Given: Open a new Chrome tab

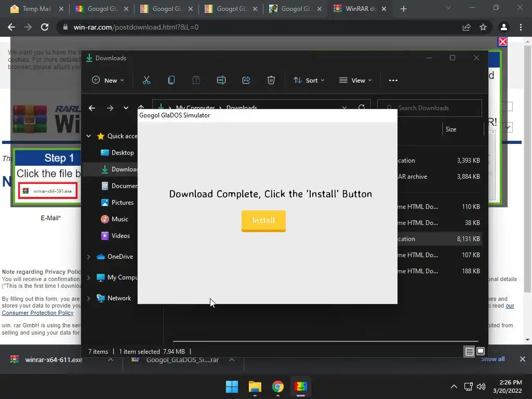Looking at the screenshot, I should click(403, 9).
